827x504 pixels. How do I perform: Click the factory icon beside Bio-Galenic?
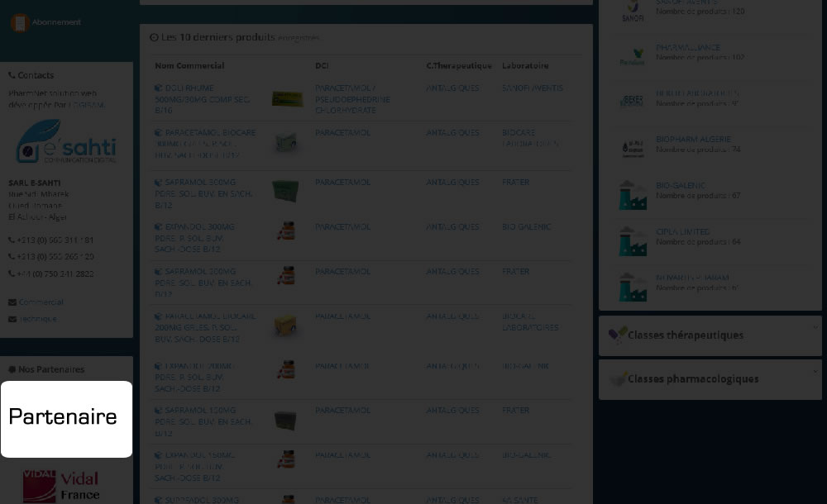point(633,195)
